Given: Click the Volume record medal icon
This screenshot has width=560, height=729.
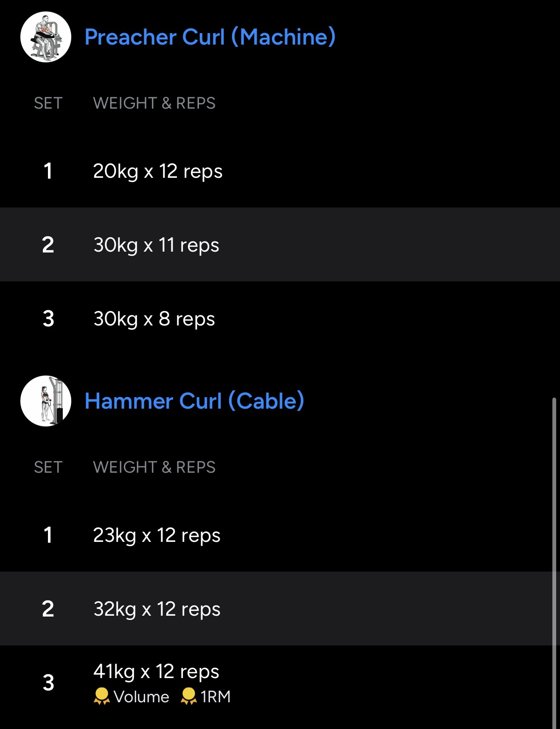Looking at the screenshot, I should click(x=102, y=696).
